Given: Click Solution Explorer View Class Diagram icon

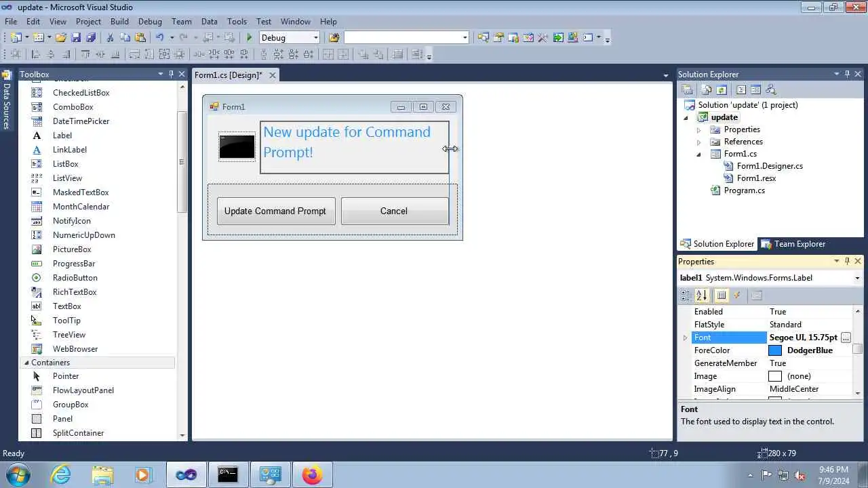Looking at the screenshot, I should point(770,89).
